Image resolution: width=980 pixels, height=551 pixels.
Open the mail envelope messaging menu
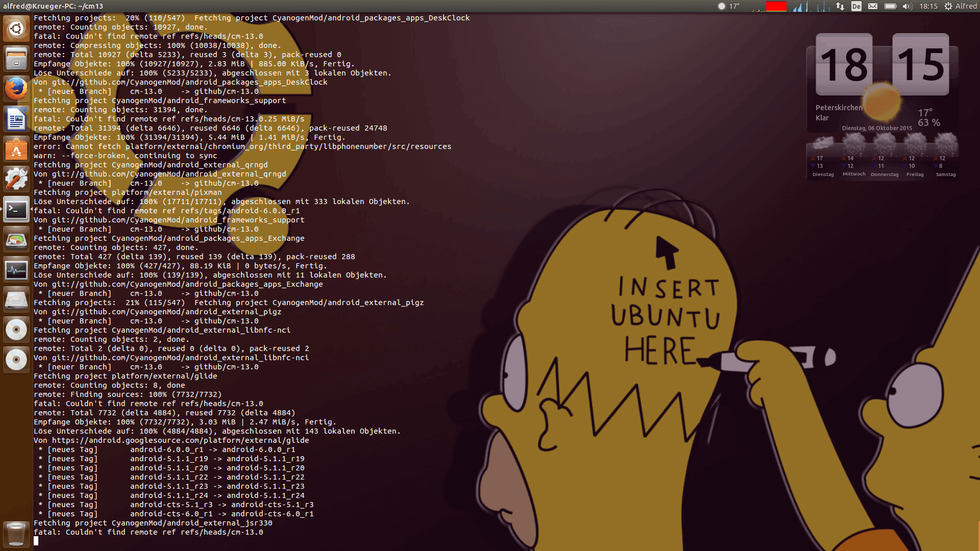point(873,6)
